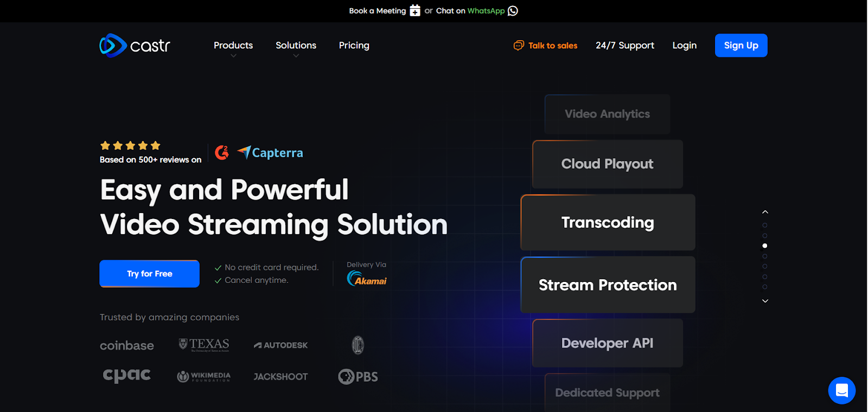The height and width of the screenshot is (412, 868).
Task: Select the filled active pagination dot
Action: [765, 246]
